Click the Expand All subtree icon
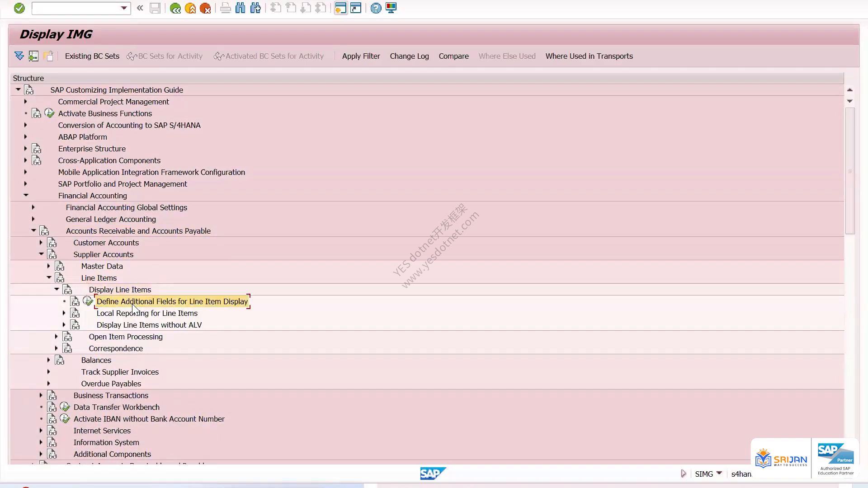Image resolution: width=868 pixels, height=488 pixels. pos(19,56)
